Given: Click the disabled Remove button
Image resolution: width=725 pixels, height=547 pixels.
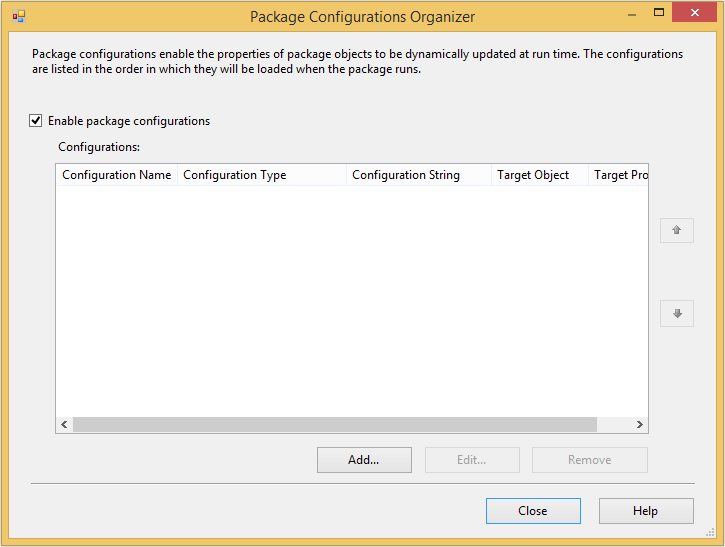Looking at the screenshot, I should pyautogui.click(x=590, y=460).
